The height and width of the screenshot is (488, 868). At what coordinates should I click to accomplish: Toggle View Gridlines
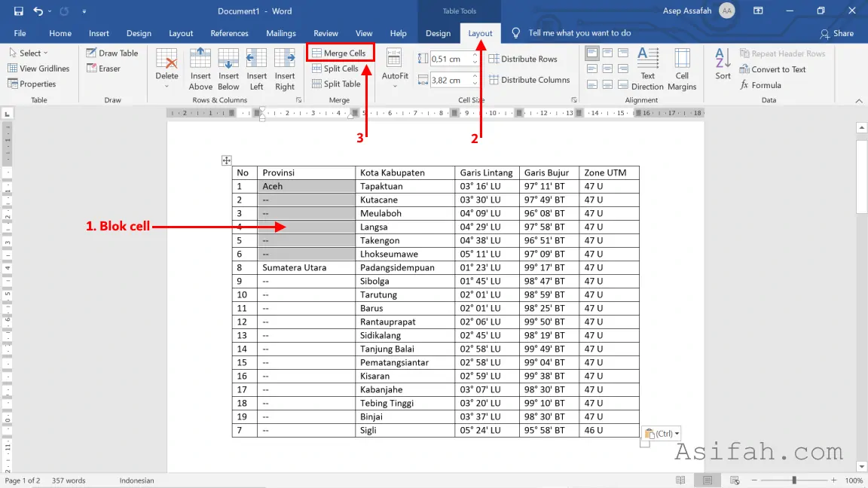38,69
